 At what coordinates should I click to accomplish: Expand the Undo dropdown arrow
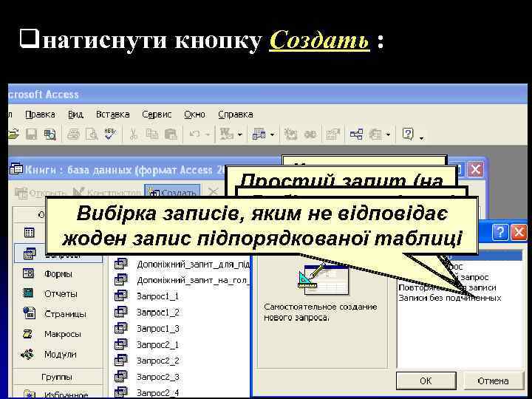tap(208, 135)
